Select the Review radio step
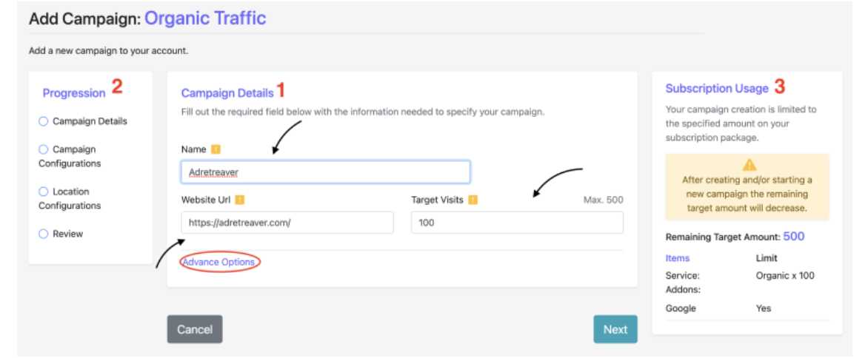Image resolution: width=868 pixels, height=358 pixels. coord(43,234)
